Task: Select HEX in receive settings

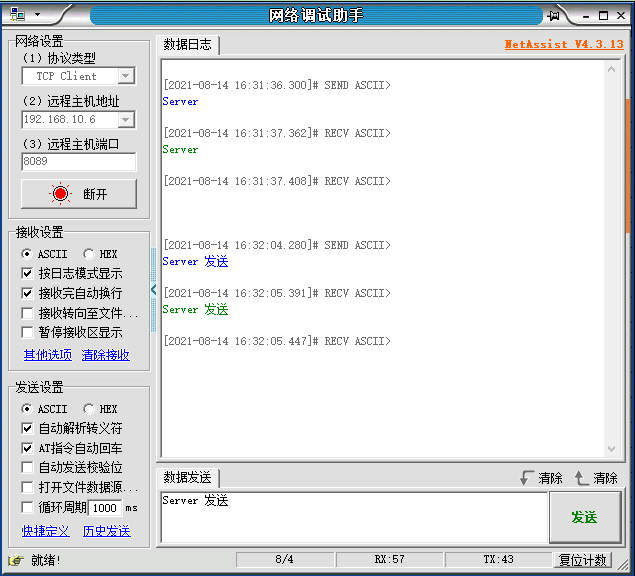Action: [x=100, y=254]
